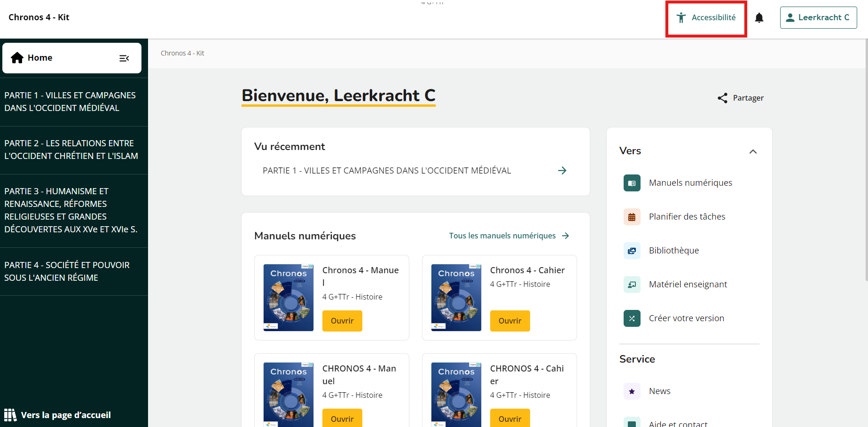Collapse the sidebar menu icon
The image size is (868, 427).
coord(124,58)
